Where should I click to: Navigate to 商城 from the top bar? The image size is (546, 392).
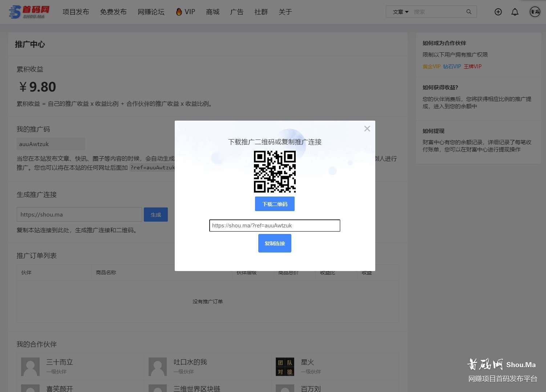point(213,12)
